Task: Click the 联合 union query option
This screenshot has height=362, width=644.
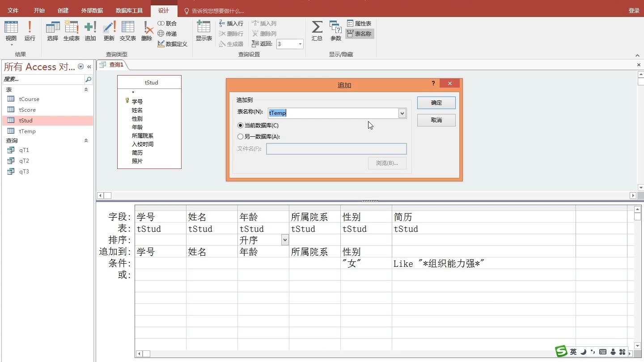Action: point(167,23)
